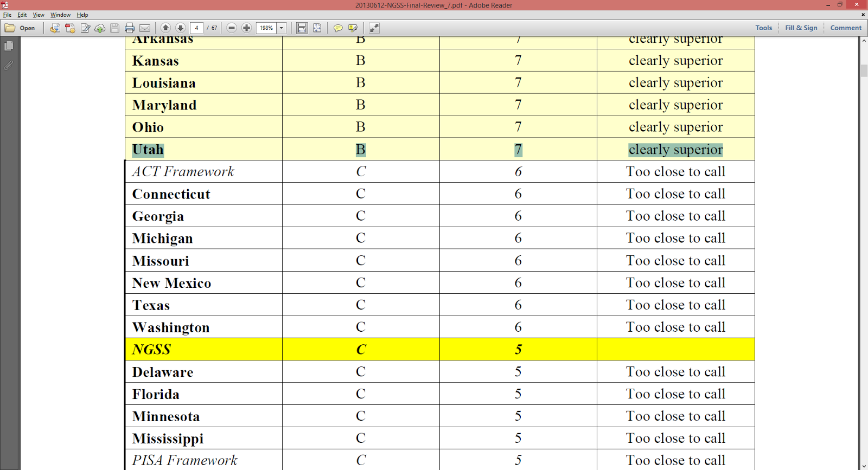Click the 'Texas' state name
Image resolution: width=868 pixels, height=470 pixels.
pos(151,305)
